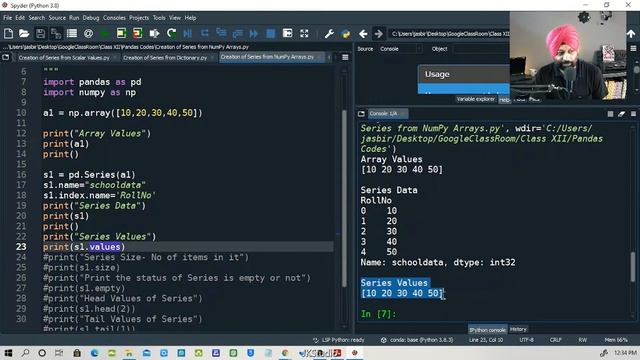Image resolution: width=640 pixels, height=360 pixels.
Task: Open the Consoles menu
Action: pyautogui.click(x=114, y=18)
